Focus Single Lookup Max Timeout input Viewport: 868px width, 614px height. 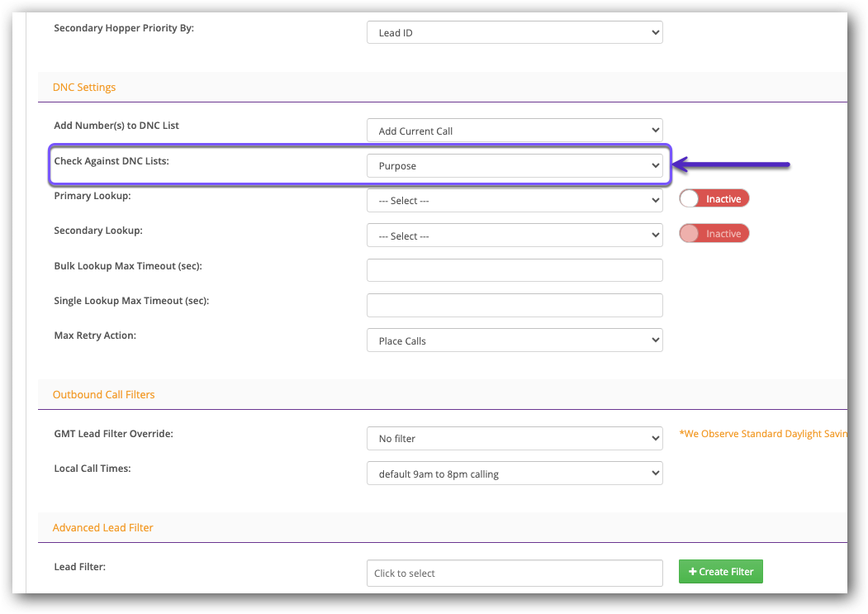pyautogui.click(x=514, y=305)
